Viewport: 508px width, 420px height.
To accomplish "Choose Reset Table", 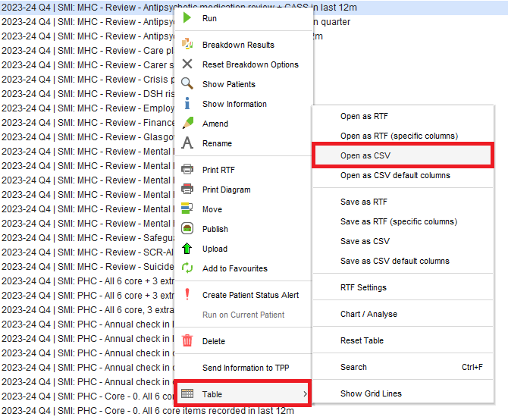I will (x=403, y=340).
